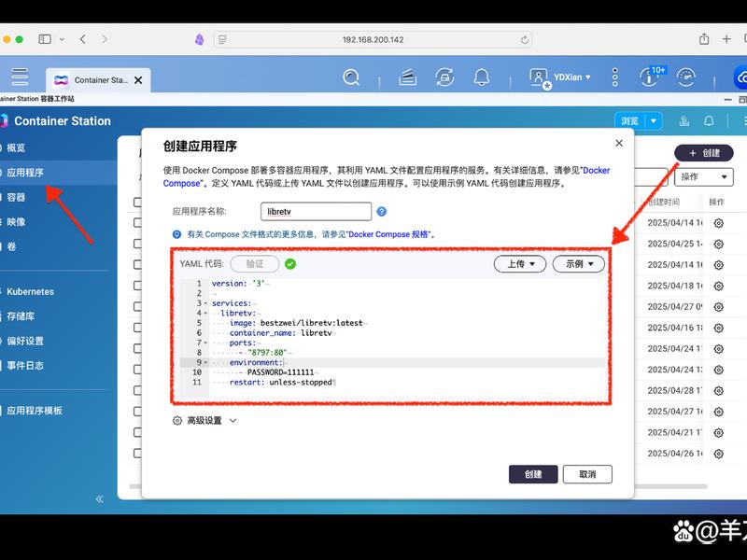
Task: Open the notifications bell in QTS toolbar
Action: click(x=481, y=77)
